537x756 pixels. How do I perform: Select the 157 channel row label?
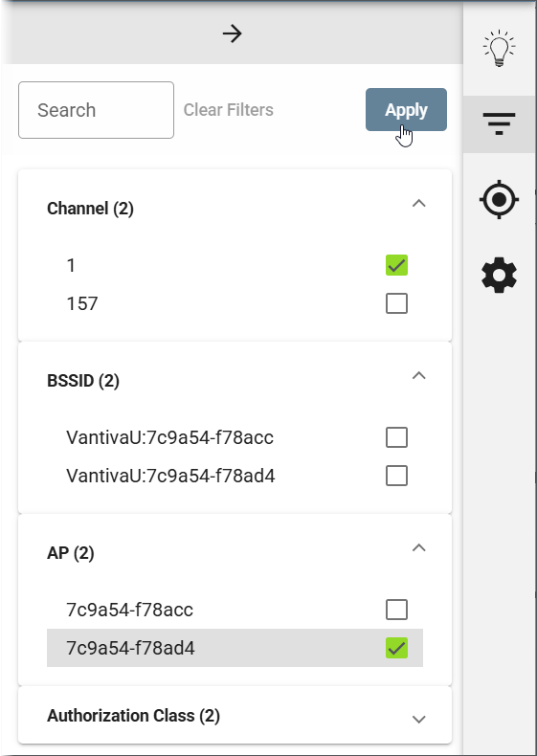click(82, 303)
